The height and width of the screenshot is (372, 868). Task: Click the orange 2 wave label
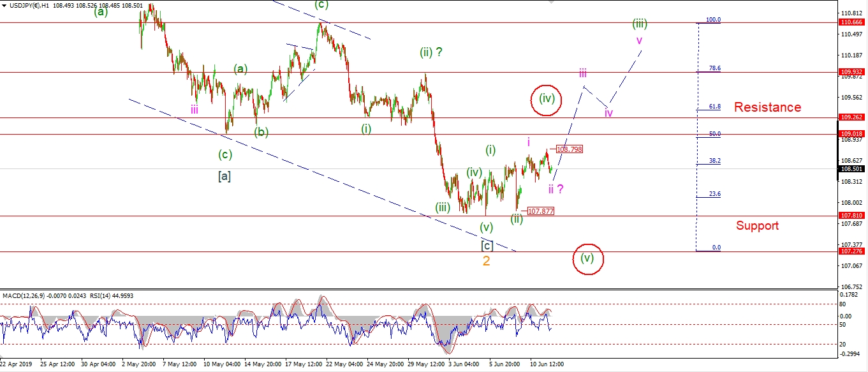click(x=486, y=261)
